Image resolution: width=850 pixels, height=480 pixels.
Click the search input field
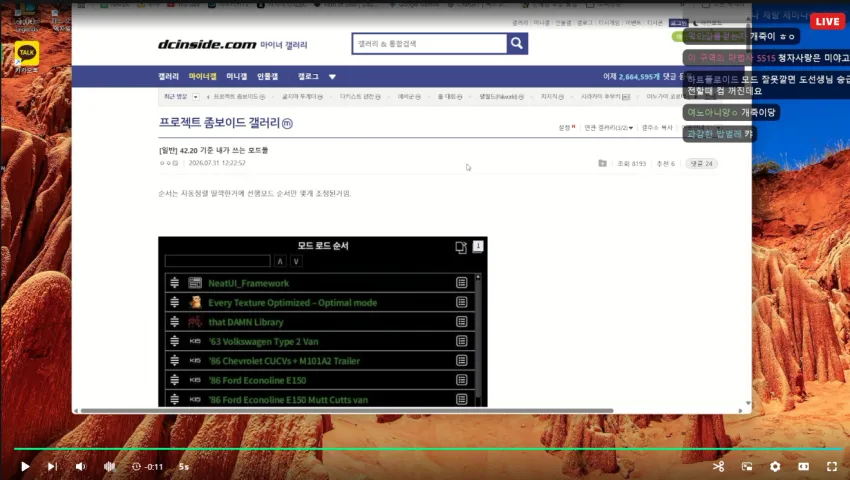point(430,43)
